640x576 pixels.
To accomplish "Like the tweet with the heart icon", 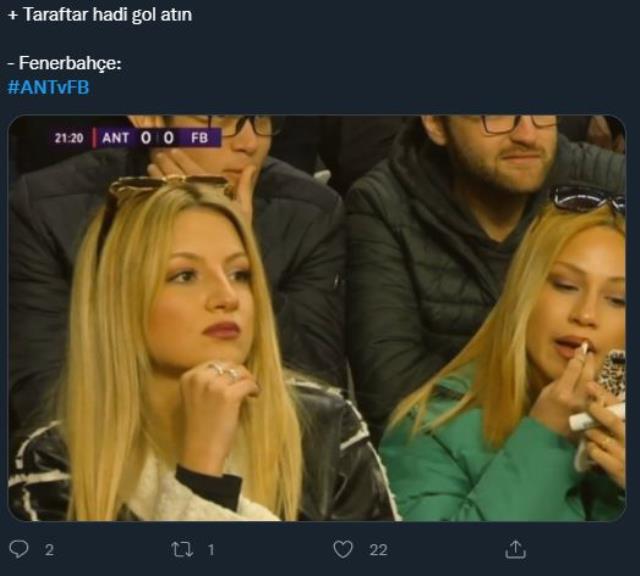I will pyautogui.click(x=343, y=549).
